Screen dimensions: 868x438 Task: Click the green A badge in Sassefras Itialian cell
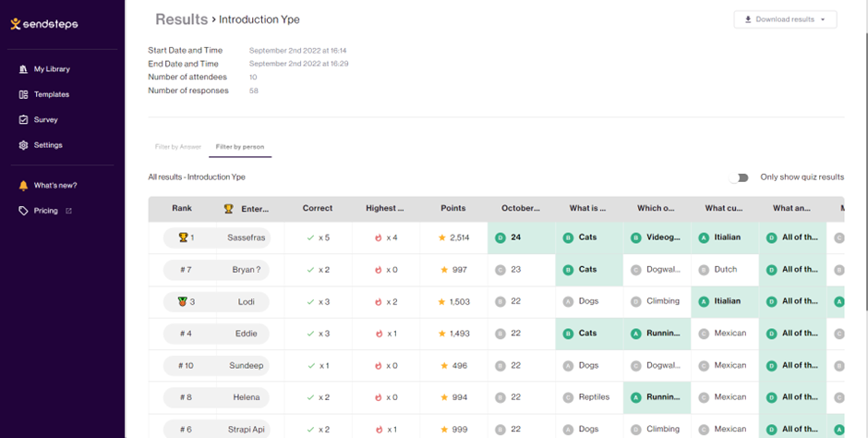point(704,237)
